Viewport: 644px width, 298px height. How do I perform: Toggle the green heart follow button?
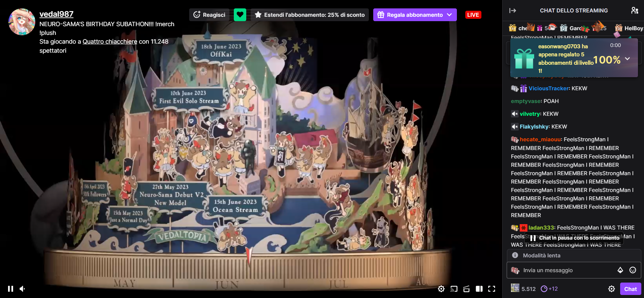click(240, 15)
